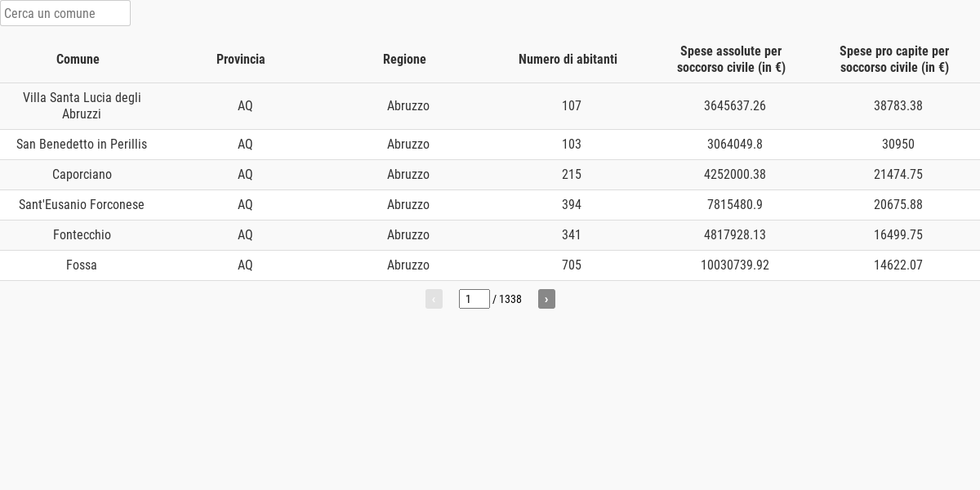Click AQ cell in San Benedetto in Perillis row
This screenshot has width=980, height=490.
245,145
